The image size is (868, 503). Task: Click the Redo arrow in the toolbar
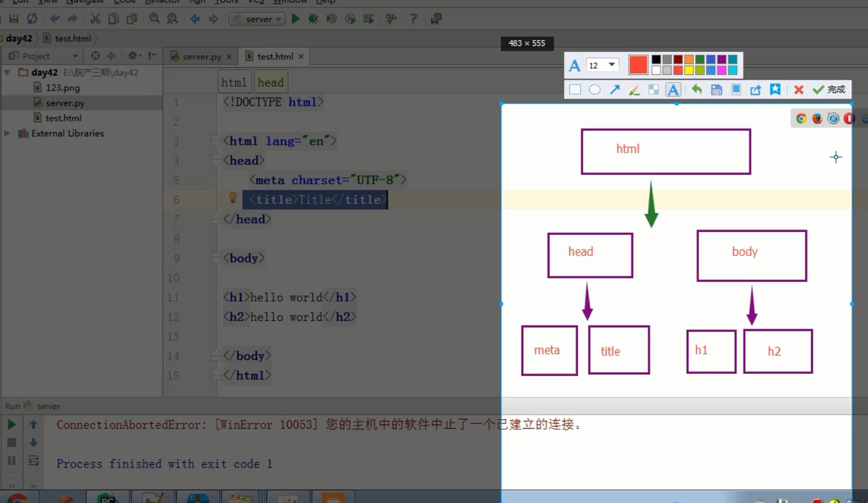(72, 19)
